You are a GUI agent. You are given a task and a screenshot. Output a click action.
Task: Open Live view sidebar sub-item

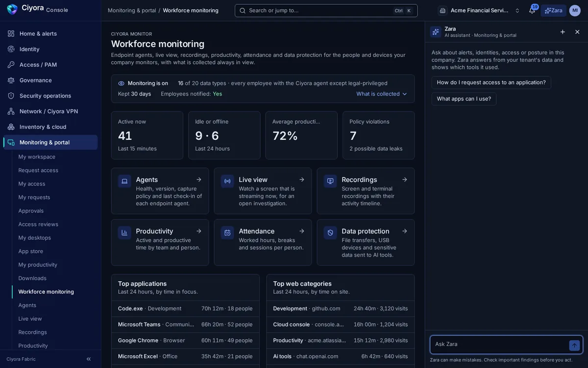[x=54, y=318]
